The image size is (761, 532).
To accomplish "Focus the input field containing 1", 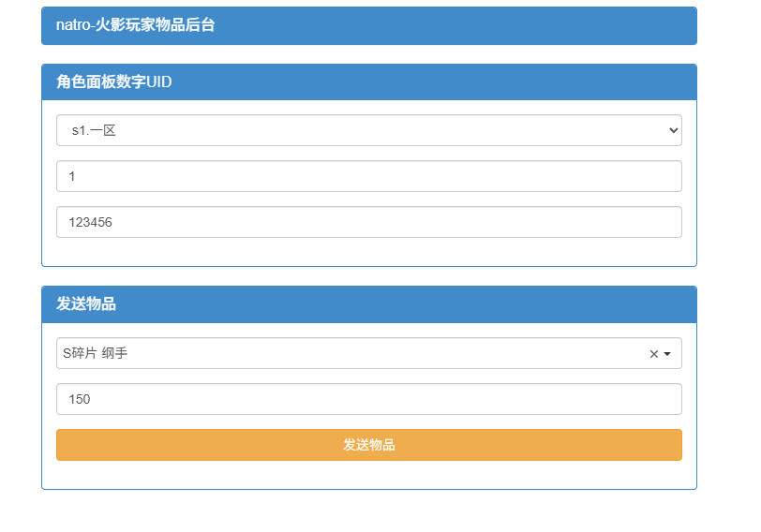I will 368,176.
